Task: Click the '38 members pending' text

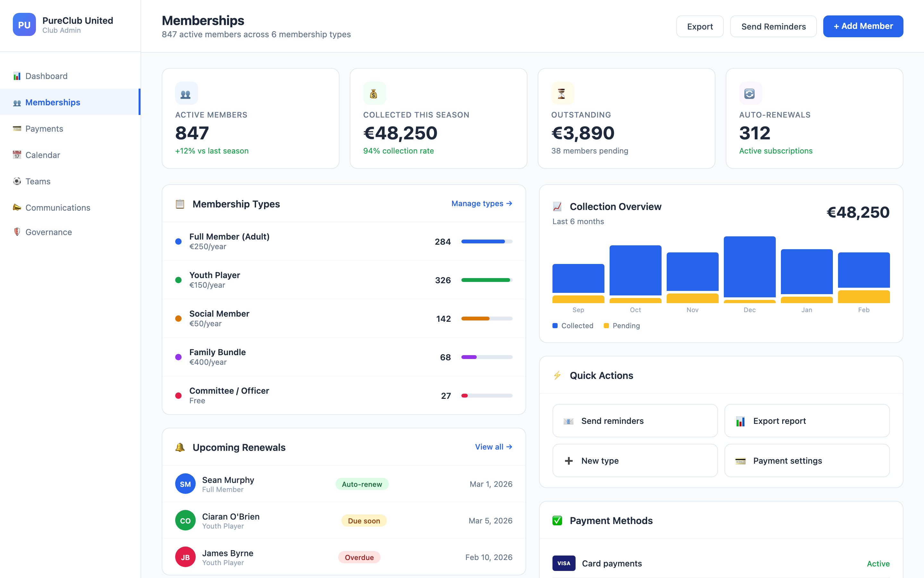Action: tap(589, 151)
